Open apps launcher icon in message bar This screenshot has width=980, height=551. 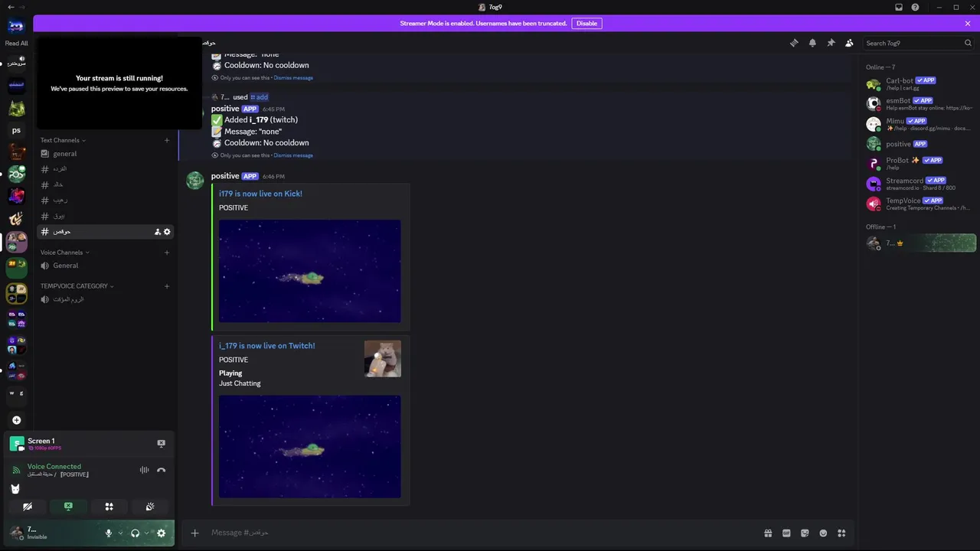coord(841,533)
